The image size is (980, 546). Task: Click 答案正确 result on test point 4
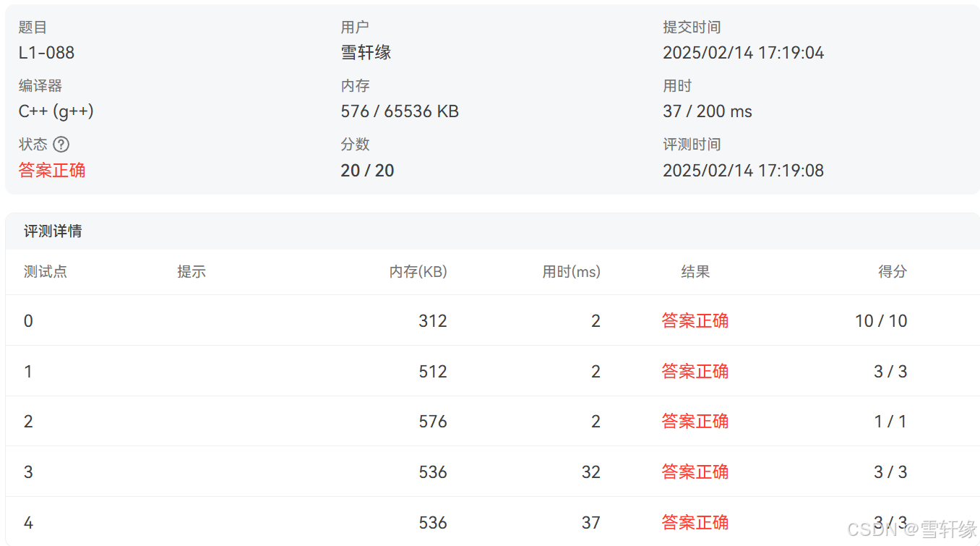point(695,522)
